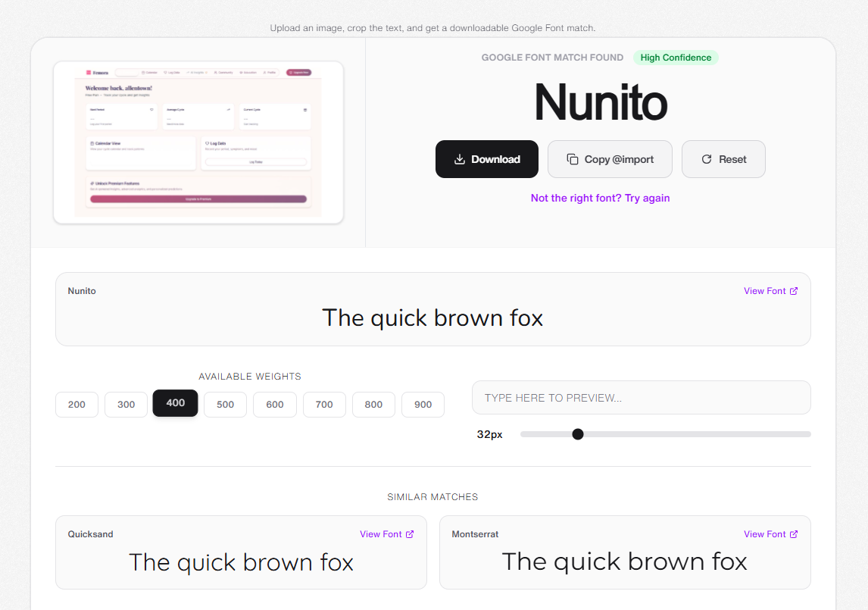Click the Quicksand preview sentence
Image resolution: width=868 pixels, height=610 pixels.
[241, 562]
